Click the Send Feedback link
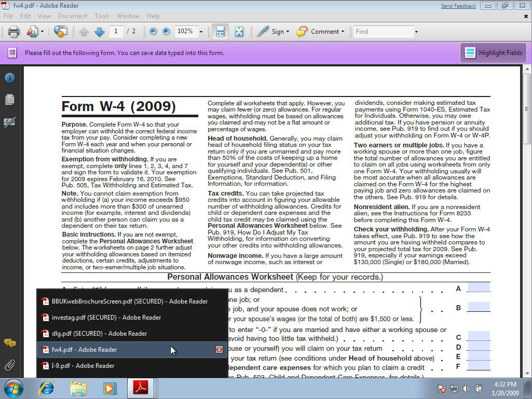The width and height of the screenshot is (532, 399). [458, 6]
